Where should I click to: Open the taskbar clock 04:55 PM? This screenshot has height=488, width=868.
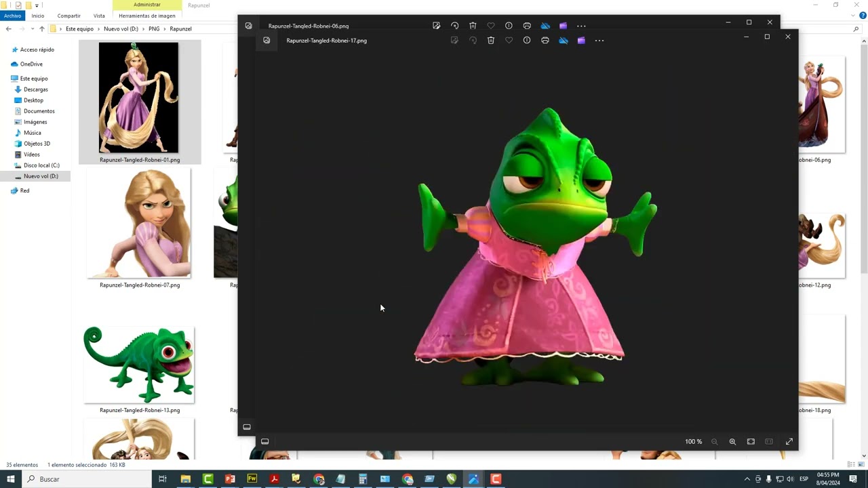tap(828, 479)
